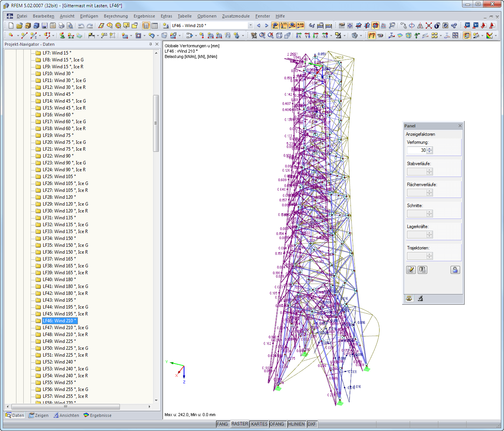
Task: Open the dropdown beside the color palette icon
Action: coord(496,35)
